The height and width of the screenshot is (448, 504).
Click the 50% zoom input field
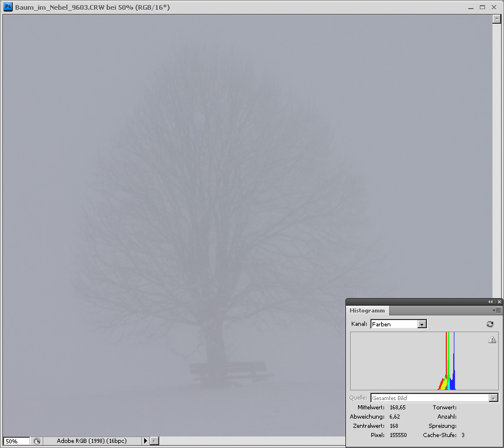(x=16, y=441)
